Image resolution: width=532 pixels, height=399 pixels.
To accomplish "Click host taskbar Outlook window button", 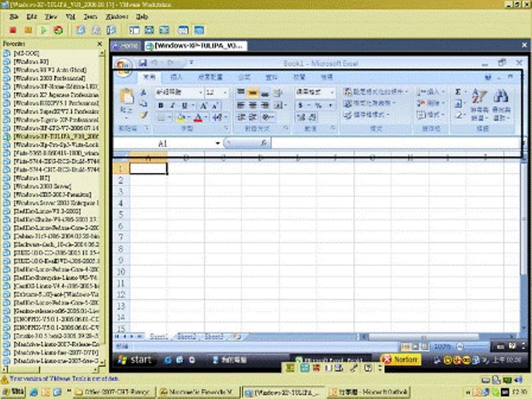I will tap(369, 392).
